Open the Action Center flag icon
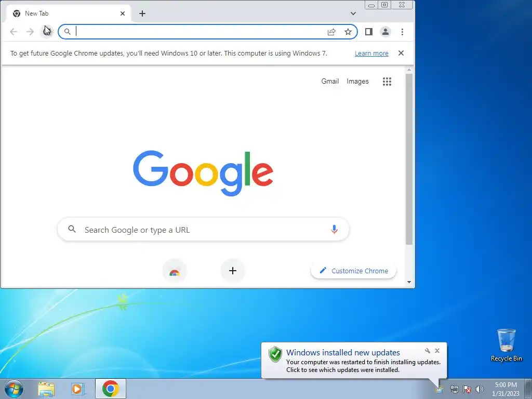 pyautogui.click(x=467, y=389)
